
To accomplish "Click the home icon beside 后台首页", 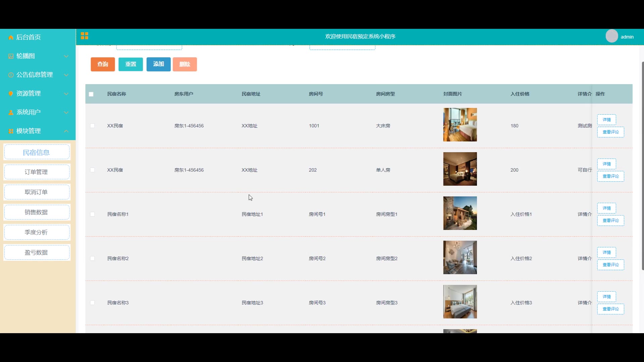I will click(11, 38).
